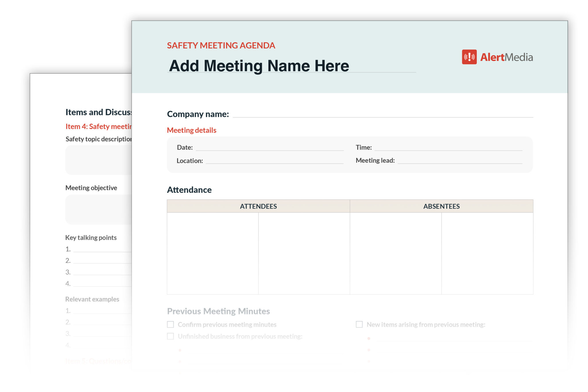The width and height of the screenshot is (588, 392).
Task: Click the ABSENTEES column header
Action: click(441, 206)
